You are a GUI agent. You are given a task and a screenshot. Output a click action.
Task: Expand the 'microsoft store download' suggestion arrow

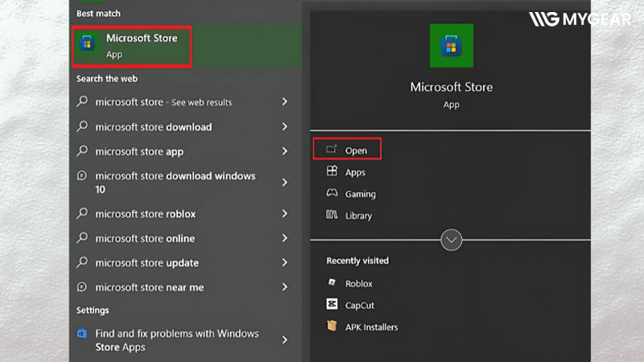point(285,127)
